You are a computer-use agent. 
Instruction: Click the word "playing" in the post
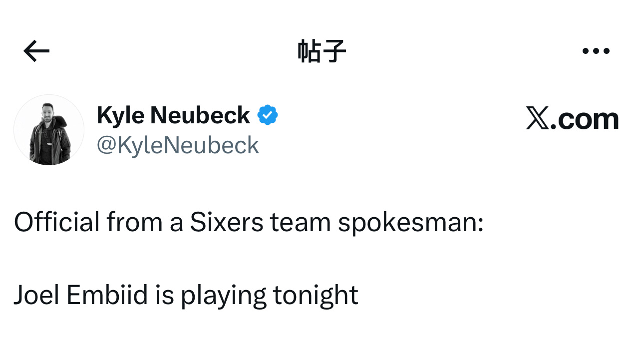click(x=224, y=296)
